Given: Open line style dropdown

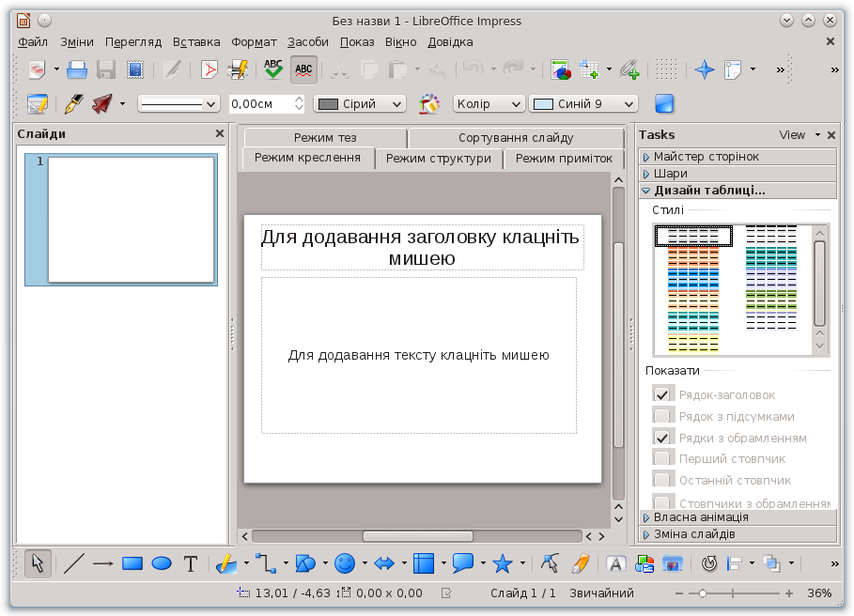Looking at the screenshot, I should [179, 104].
